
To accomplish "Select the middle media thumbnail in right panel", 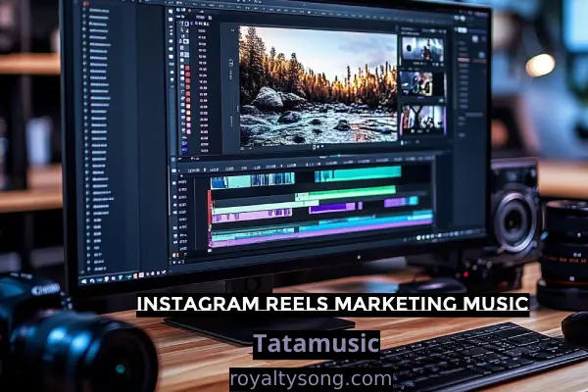I will click(x=417, y=84).
